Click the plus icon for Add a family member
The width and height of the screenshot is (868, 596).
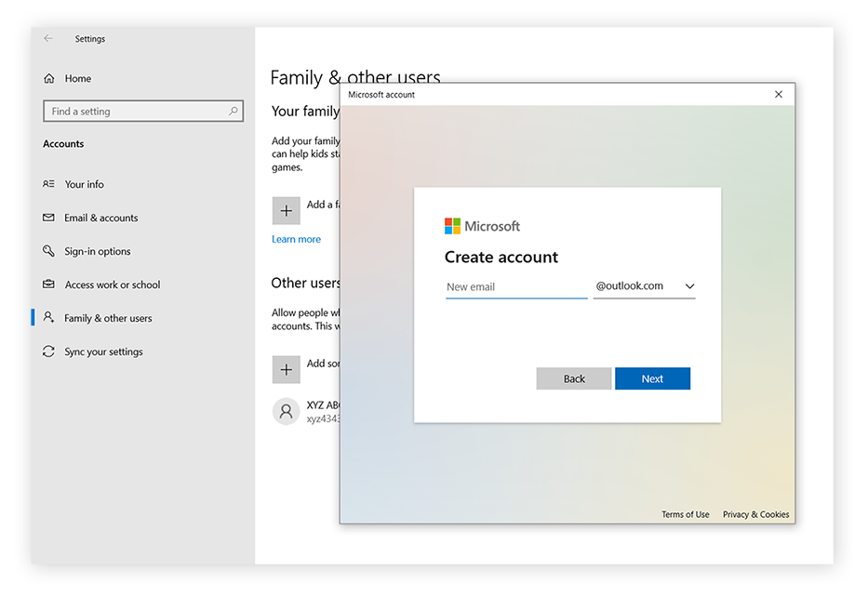pyautogui.click(x=287, y=211)
